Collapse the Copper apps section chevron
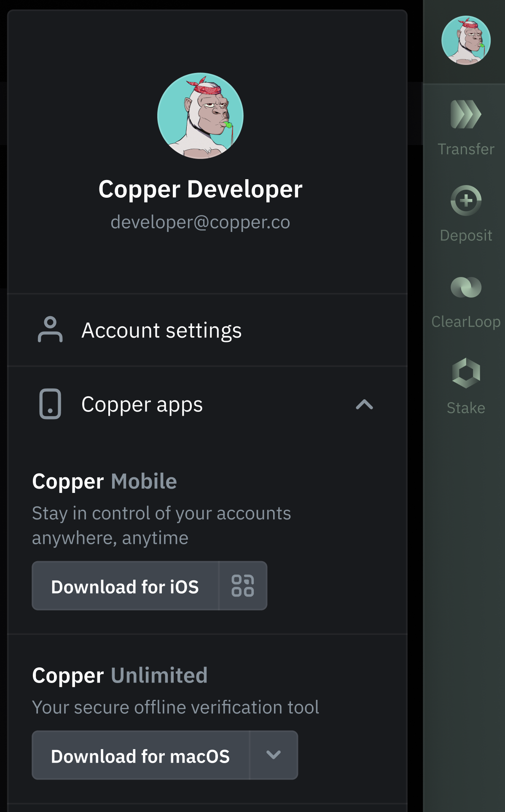The height and width of the screenshot is (812, 505). pos(364,405)
